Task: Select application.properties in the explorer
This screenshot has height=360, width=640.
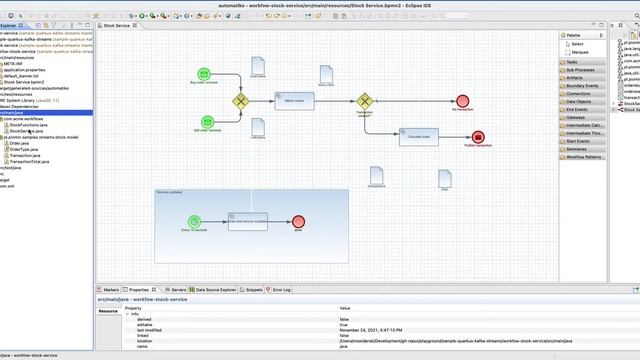Action: [24, 70]
